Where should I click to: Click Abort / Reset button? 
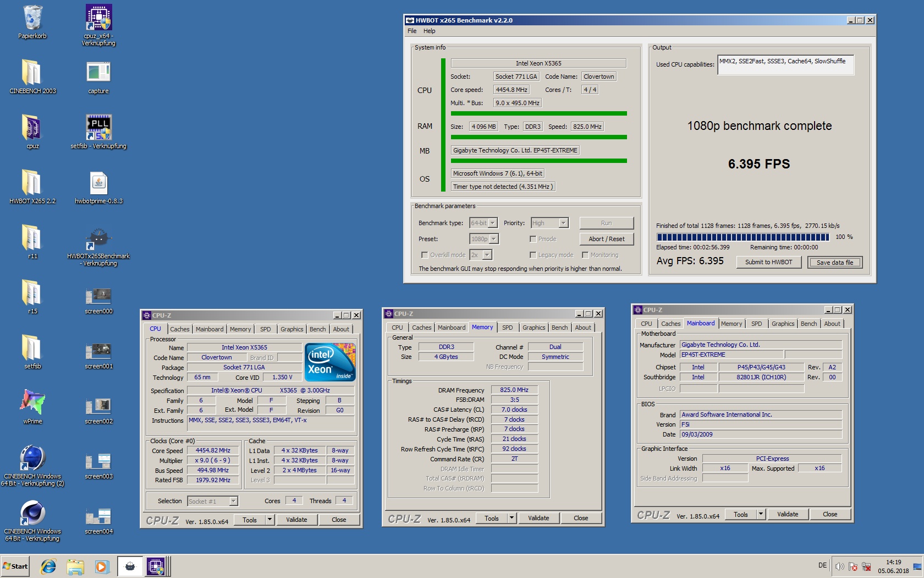coord(607,239)
